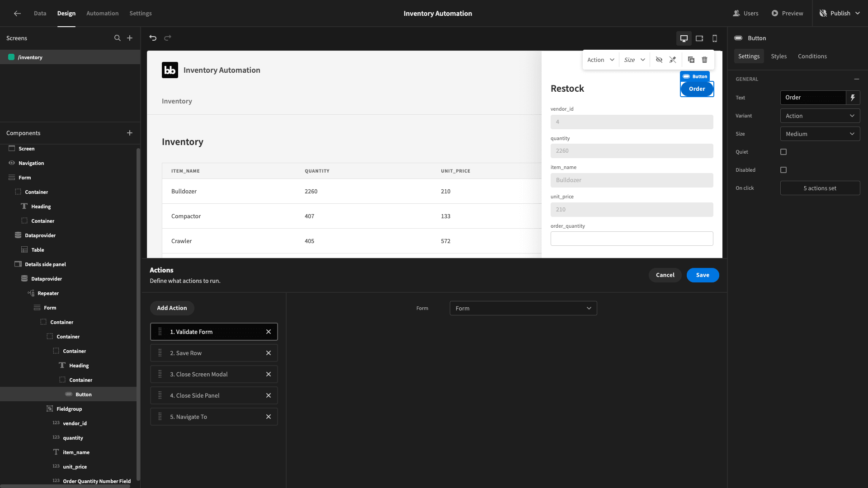Open the Automation tab
This screenshot has width=868, height=488.
[x=103, y=14]
